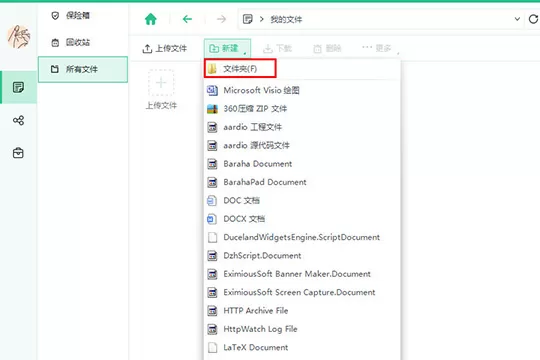This screenshot has width=540, height=360.
Task: Click the icon beside HTTP Archive File
Action: 212,311
